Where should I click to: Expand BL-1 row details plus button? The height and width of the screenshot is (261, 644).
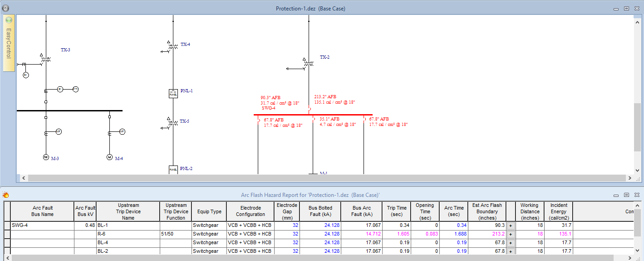click(x=510, y=226)
